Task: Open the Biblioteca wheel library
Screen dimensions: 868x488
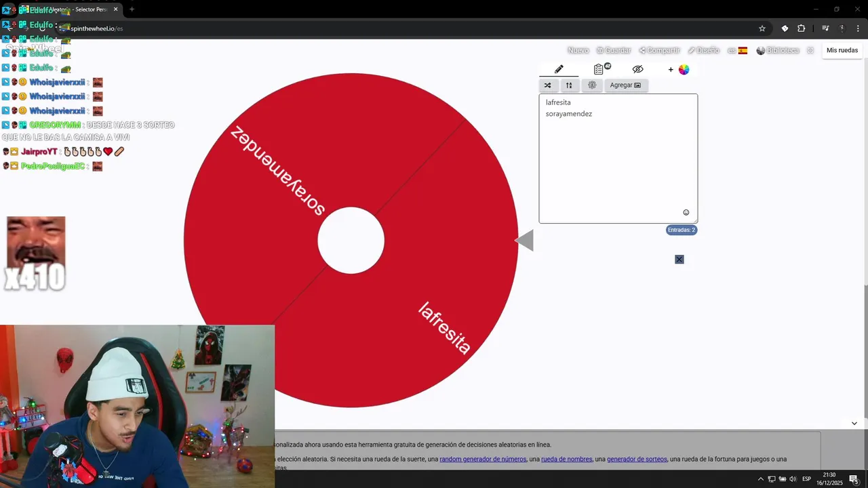Action: coord(778,51)
